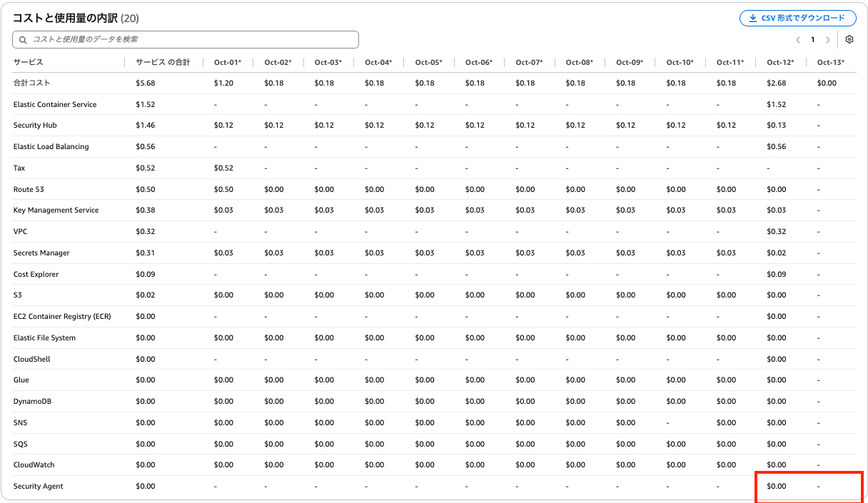Select the Security Agent row label

click(x=39, y=486)
